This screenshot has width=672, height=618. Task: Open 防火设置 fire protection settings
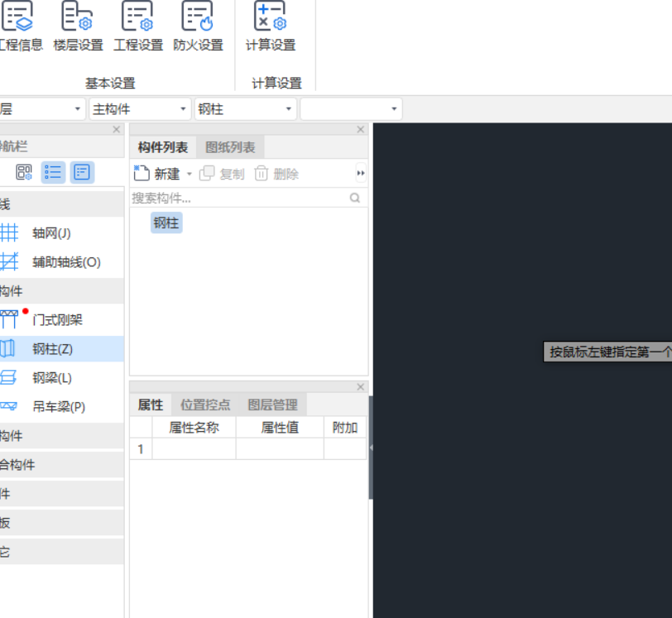[x=198, y=26]
